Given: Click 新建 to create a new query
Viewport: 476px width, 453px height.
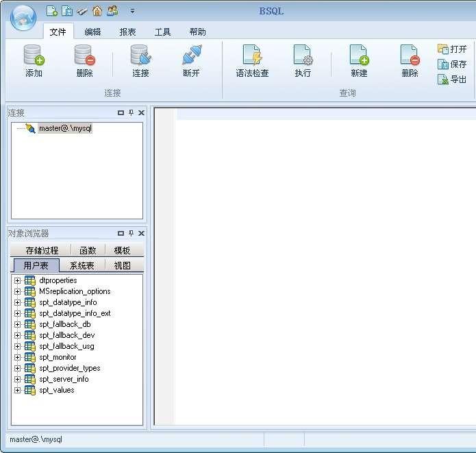Looking at the screenshot, I should tap(359, 61).
